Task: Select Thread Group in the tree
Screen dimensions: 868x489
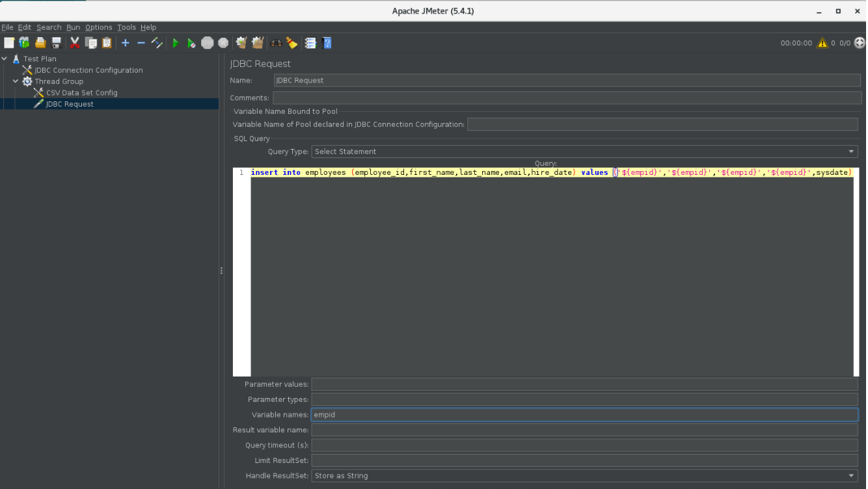Action: tap(59, 81)
